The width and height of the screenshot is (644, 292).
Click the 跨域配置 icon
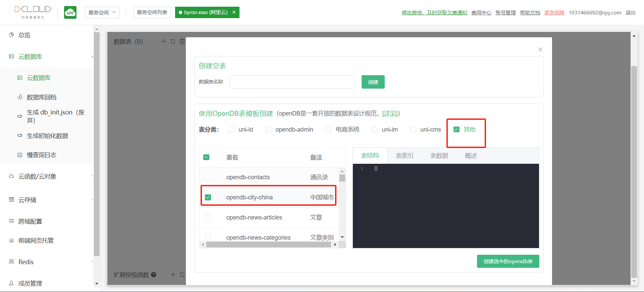(x=11, y=221)
